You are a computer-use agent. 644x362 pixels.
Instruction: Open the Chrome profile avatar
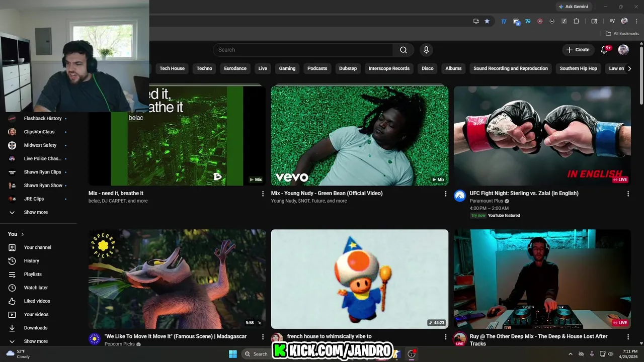pyautogui.click(x=624, y=21)
